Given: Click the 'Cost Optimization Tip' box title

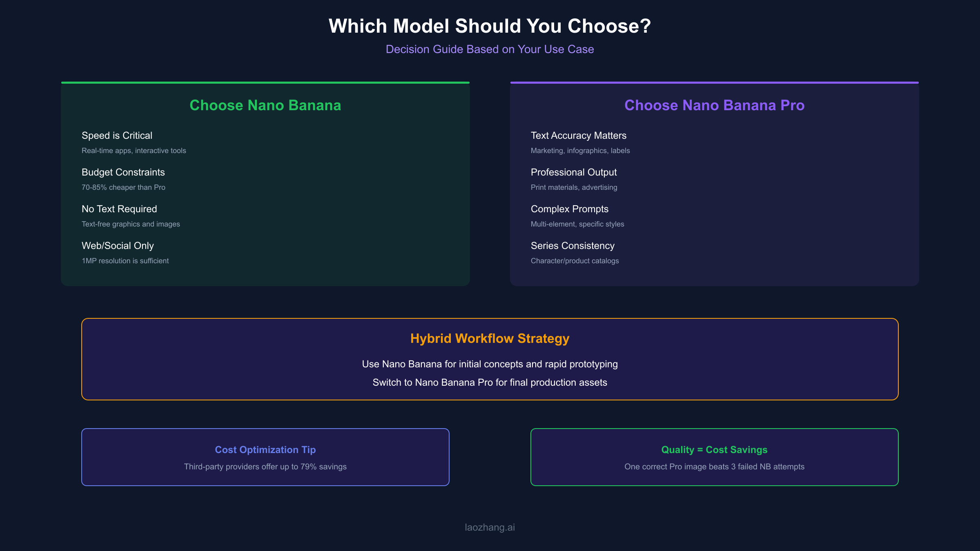Looking at the screenshot, I should [265, 450].
